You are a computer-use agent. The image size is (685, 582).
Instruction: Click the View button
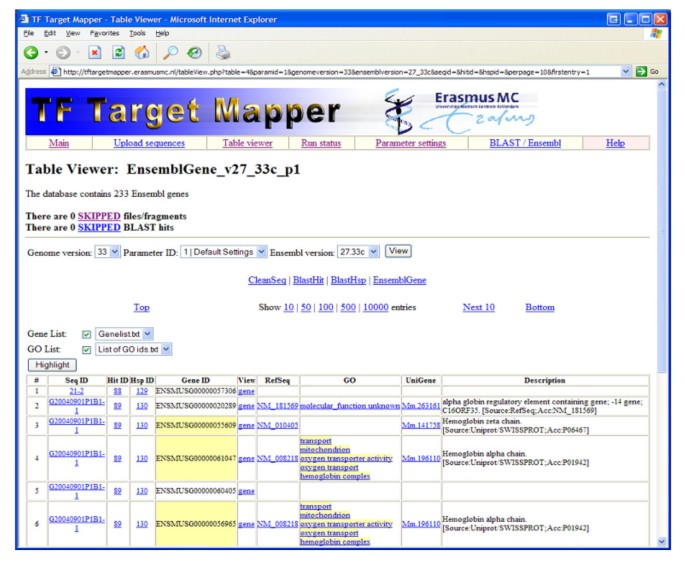(x=398, y=251)
